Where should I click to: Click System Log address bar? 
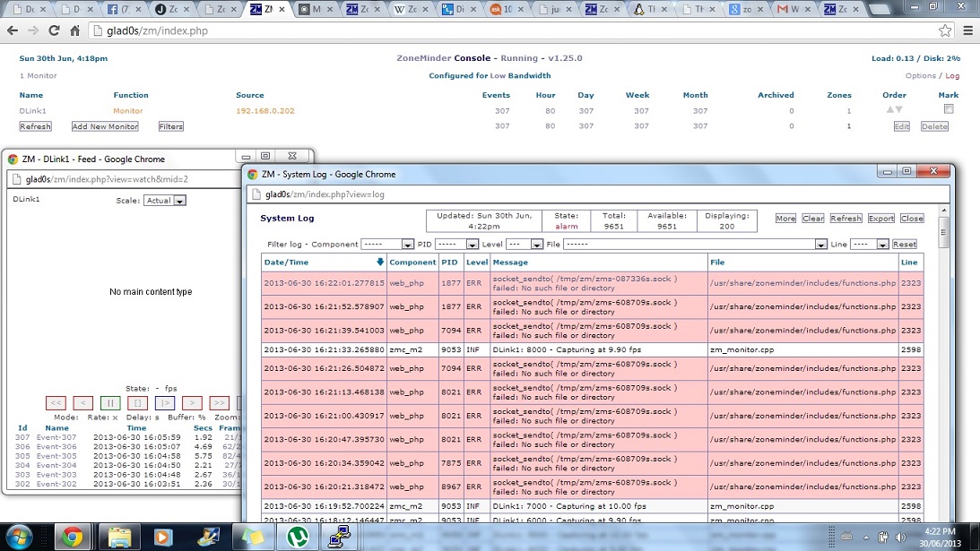[597, 194]
